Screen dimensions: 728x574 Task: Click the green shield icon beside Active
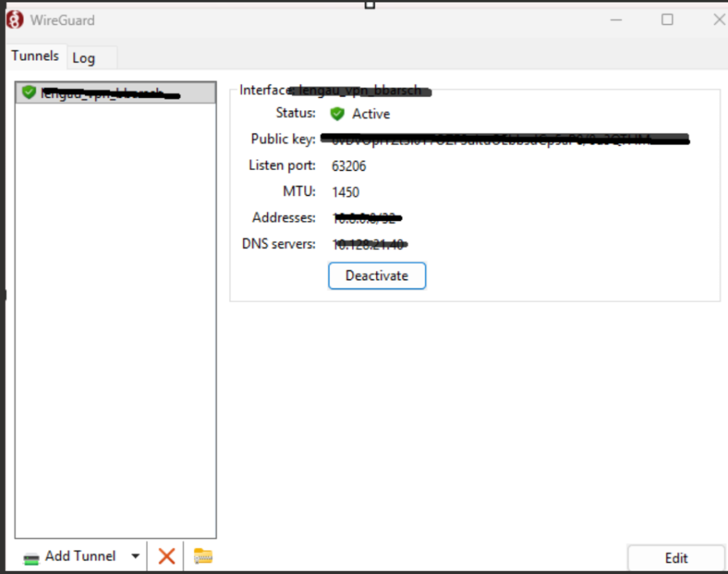tap(337, 114)
